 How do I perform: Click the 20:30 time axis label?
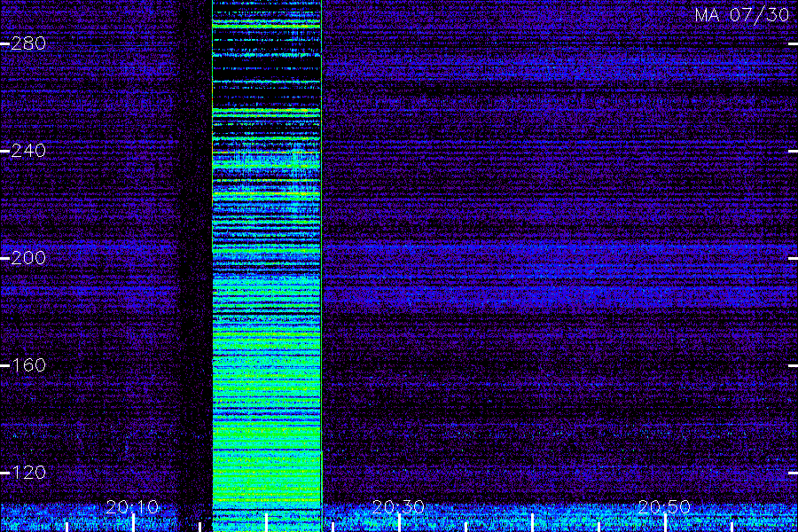coord(398,507)
